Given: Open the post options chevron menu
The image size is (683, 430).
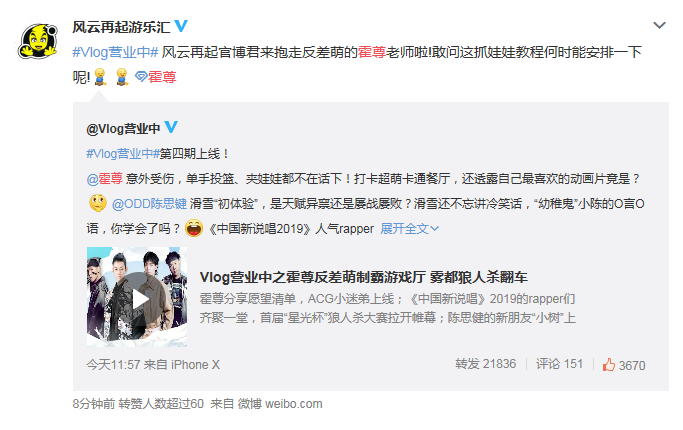Looking at the screenshot, I should point(659,25).
